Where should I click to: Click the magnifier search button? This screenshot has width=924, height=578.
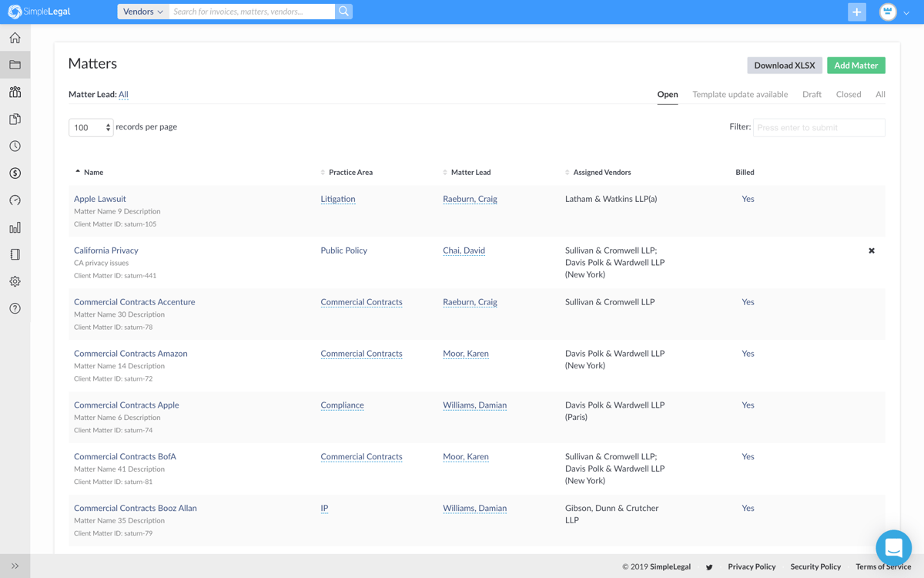pos(344,12)
